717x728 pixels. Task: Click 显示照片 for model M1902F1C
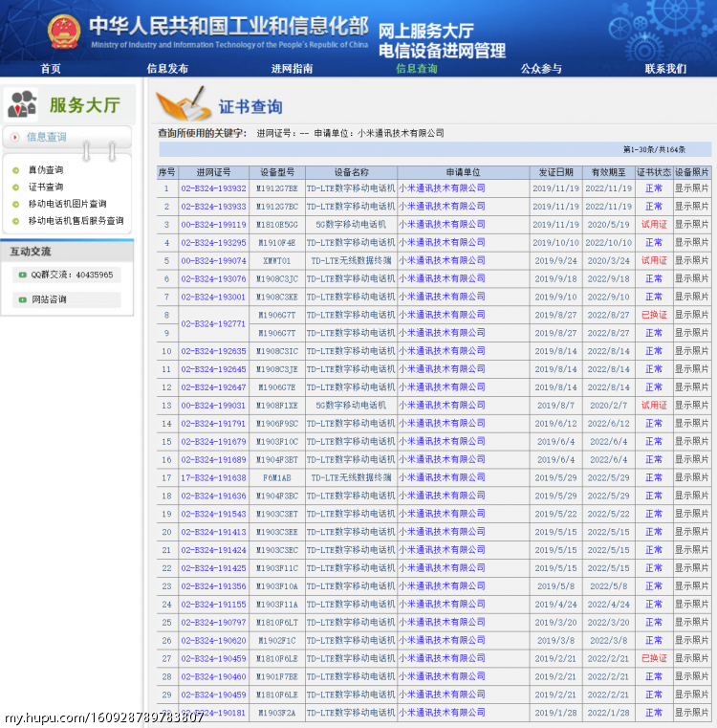coord(692,641)
